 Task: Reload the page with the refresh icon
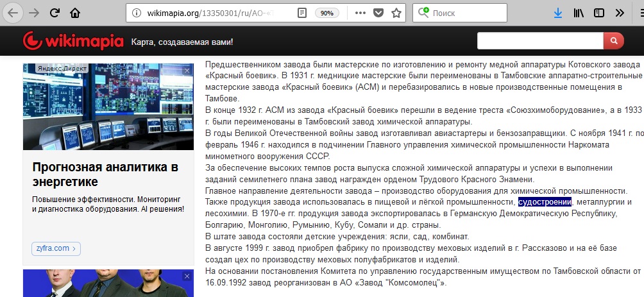coord(55,13)
